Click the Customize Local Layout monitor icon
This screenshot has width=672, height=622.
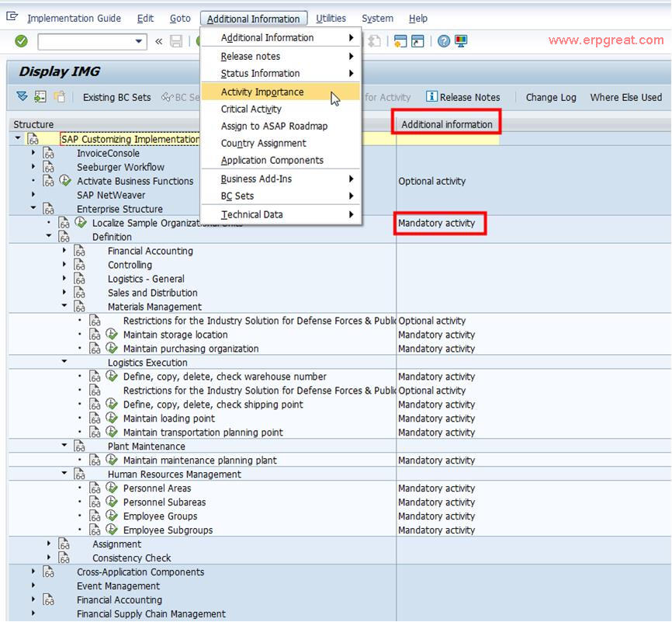(461, 41)
